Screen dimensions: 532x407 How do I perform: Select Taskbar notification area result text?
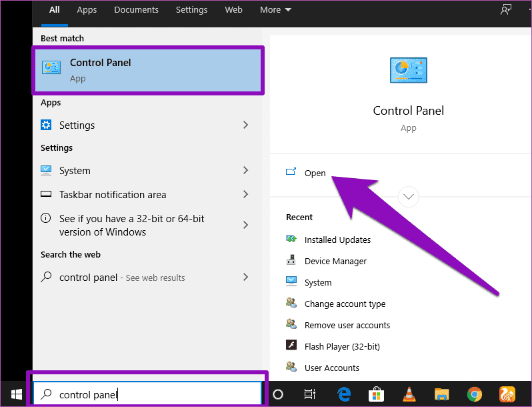pyautogui.click(x=113, y=195)
